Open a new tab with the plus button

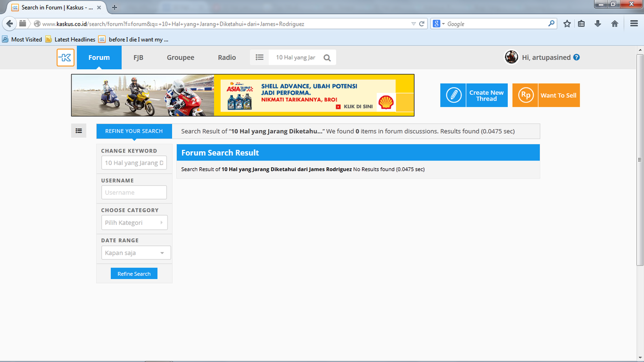click(114, 8)
